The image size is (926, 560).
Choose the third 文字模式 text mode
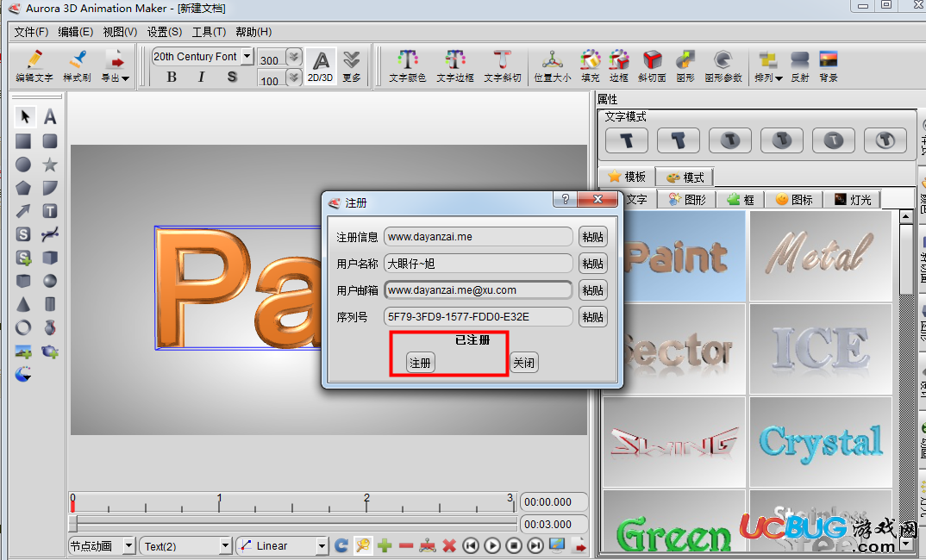click(x=730, y=140)
